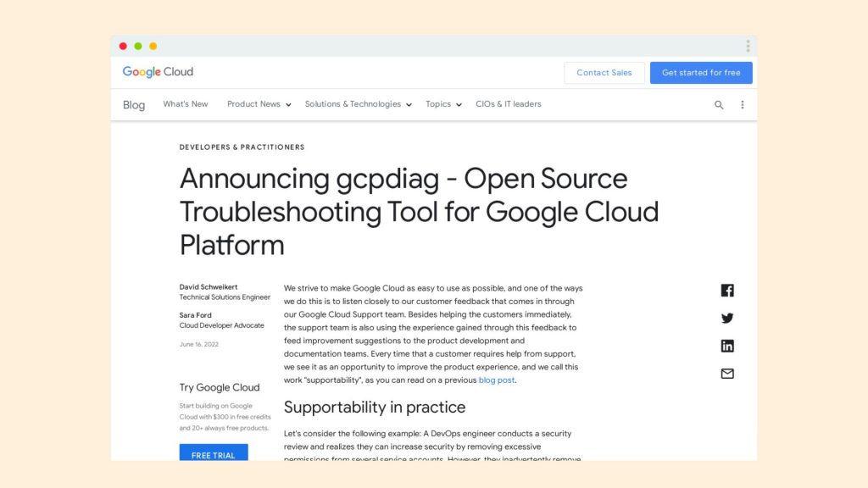The image size is (868, 488).
Task: Go to the Blog homepage
Action: [133, 105]
